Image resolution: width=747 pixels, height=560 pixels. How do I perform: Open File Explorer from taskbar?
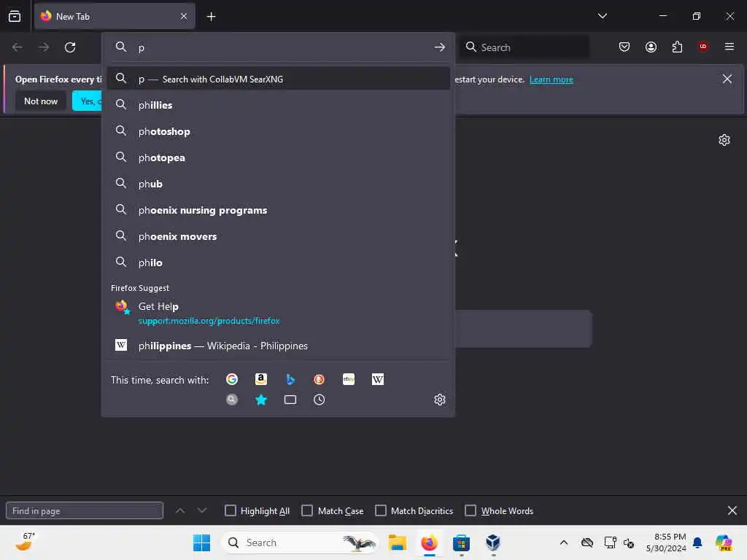(398, 542)
